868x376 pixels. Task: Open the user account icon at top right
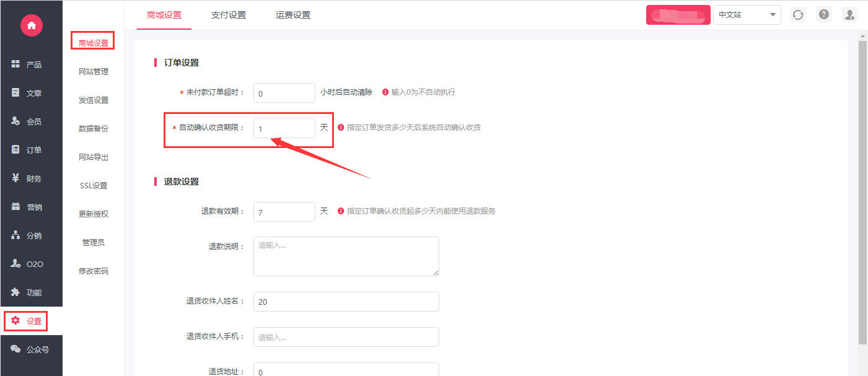tap(850, 15)
